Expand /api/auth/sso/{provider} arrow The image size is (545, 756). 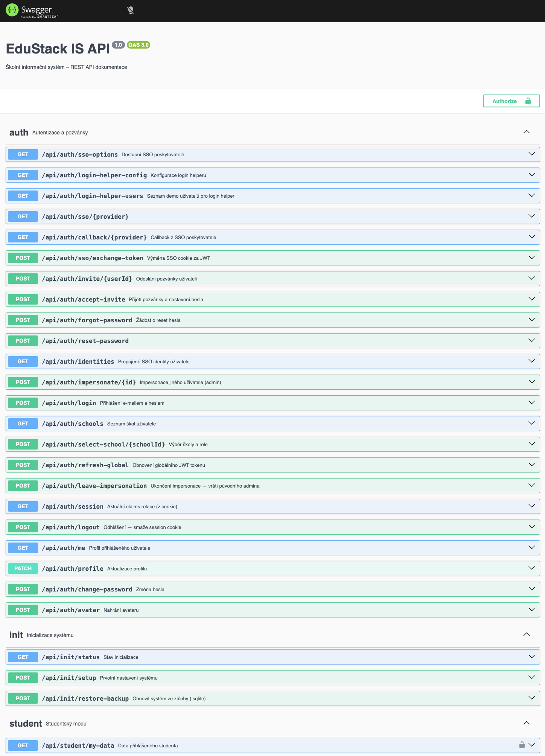pos(532,216)
